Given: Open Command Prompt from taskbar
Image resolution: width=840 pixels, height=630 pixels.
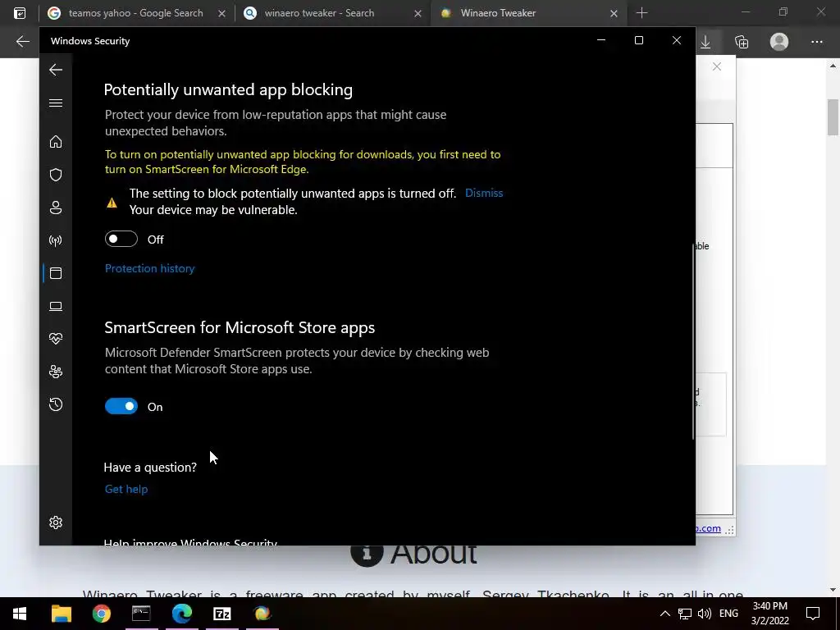Looking at the screenshot, I should pyautogui.click(x=141, y=614).
